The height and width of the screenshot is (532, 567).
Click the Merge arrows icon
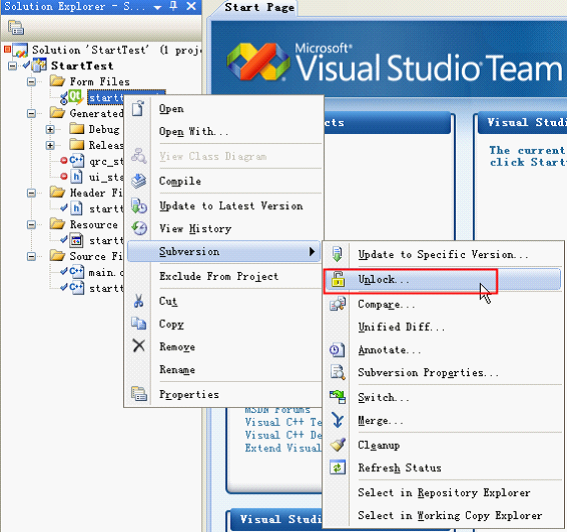pos(338,420)
